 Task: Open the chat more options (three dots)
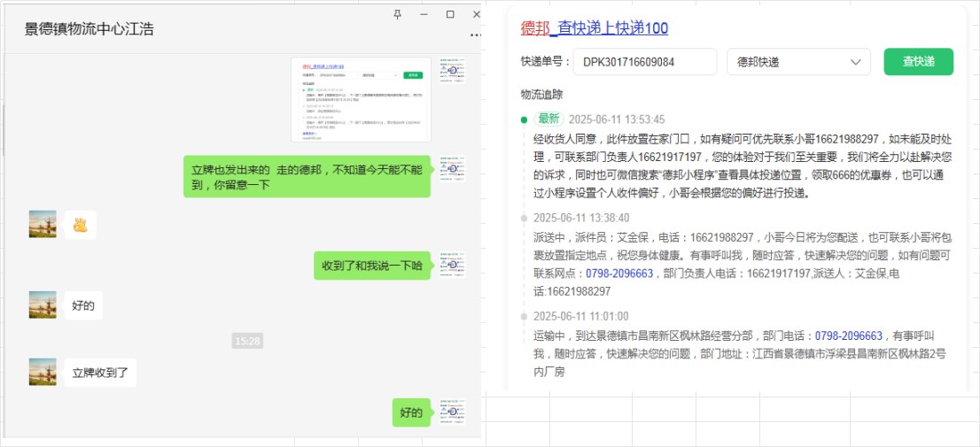[x=476, y=35]
